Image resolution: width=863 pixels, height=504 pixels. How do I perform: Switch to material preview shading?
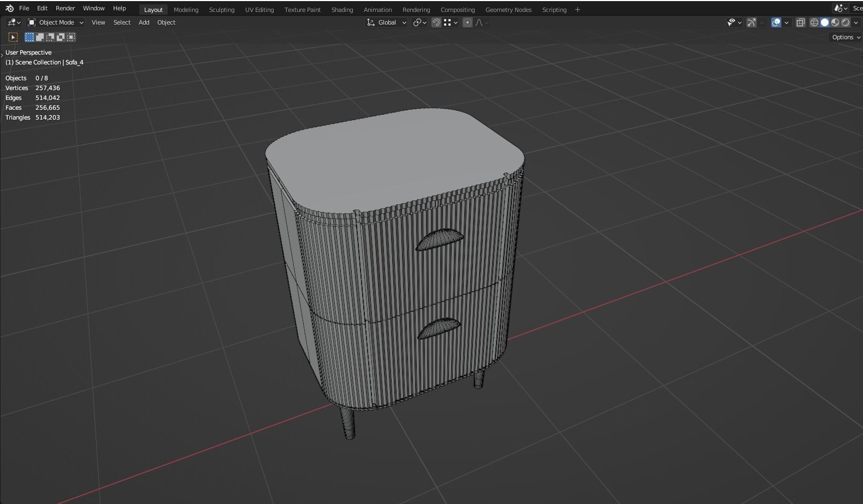pos(835,22)
